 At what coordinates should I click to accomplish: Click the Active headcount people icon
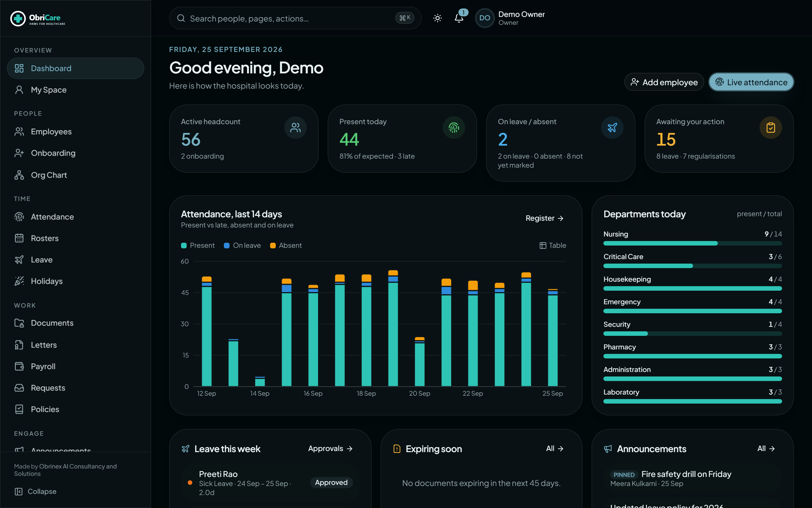[x=295, y=128]
